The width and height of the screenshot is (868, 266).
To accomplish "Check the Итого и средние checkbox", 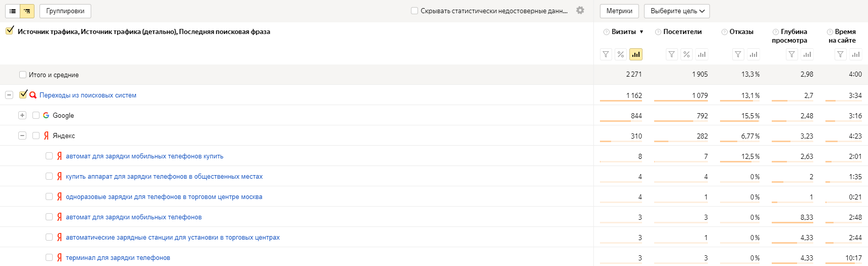I will pyautogui.click(x=23, y=75).
